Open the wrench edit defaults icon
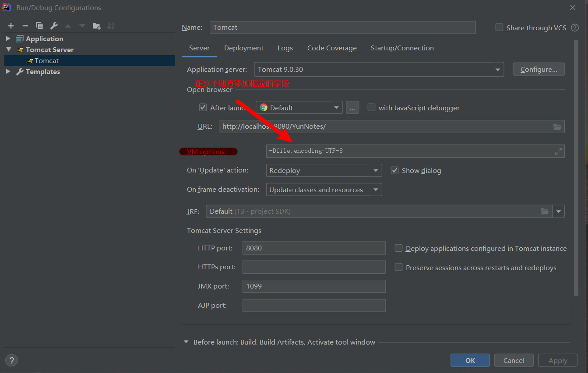The height and width of the screenshot is (373, 588). 54,26
